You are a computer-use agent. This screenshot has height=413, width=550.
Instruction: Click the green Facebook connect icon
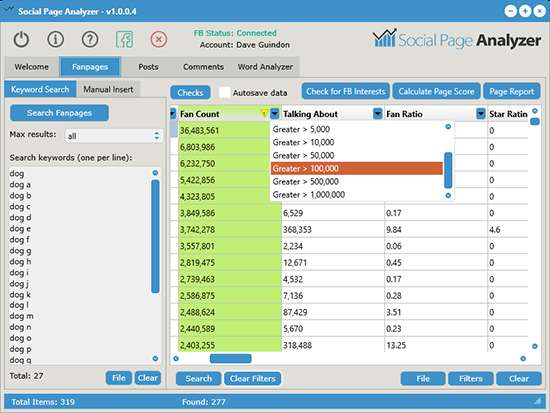125,39
